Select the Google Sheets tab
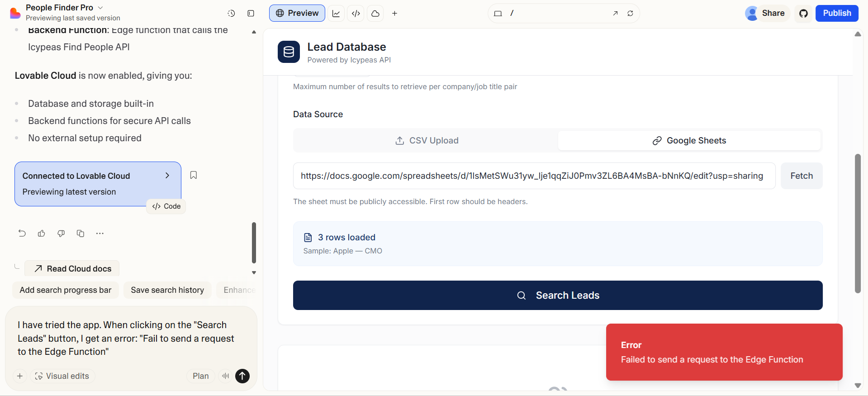Screen dimensions: 868x396 pos(689,141)
